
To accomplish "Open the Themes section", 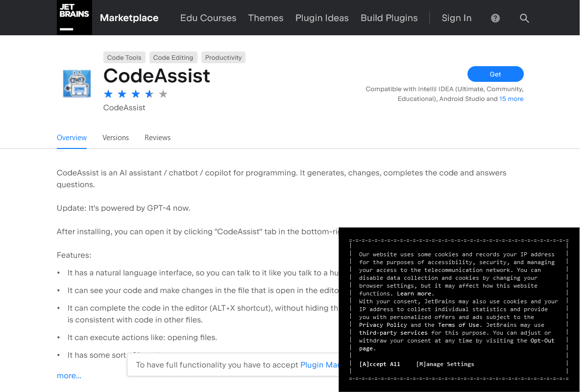I will point(266,18).
